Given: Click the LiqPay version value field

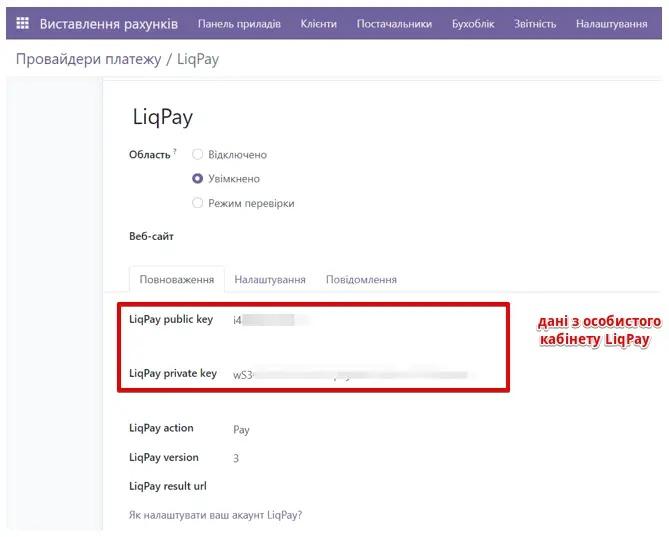Looking at the screenshot, I should (x=236, y=458).
